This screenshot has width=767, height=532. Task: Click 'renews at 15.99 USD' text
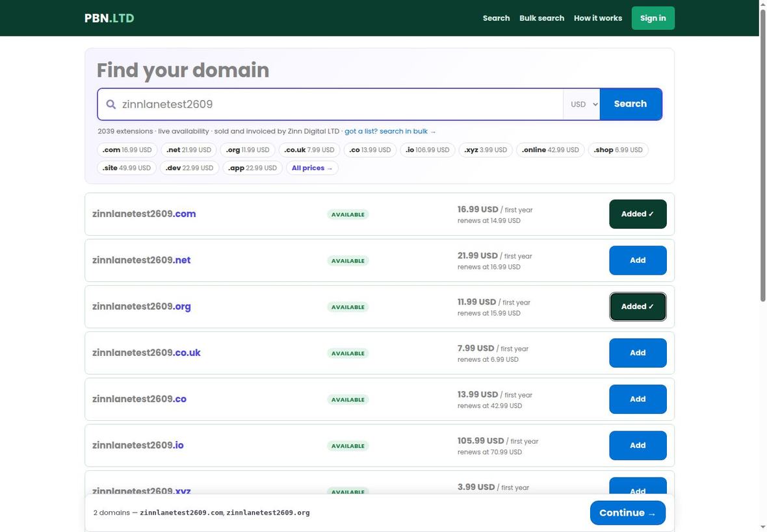coord(489,314)
